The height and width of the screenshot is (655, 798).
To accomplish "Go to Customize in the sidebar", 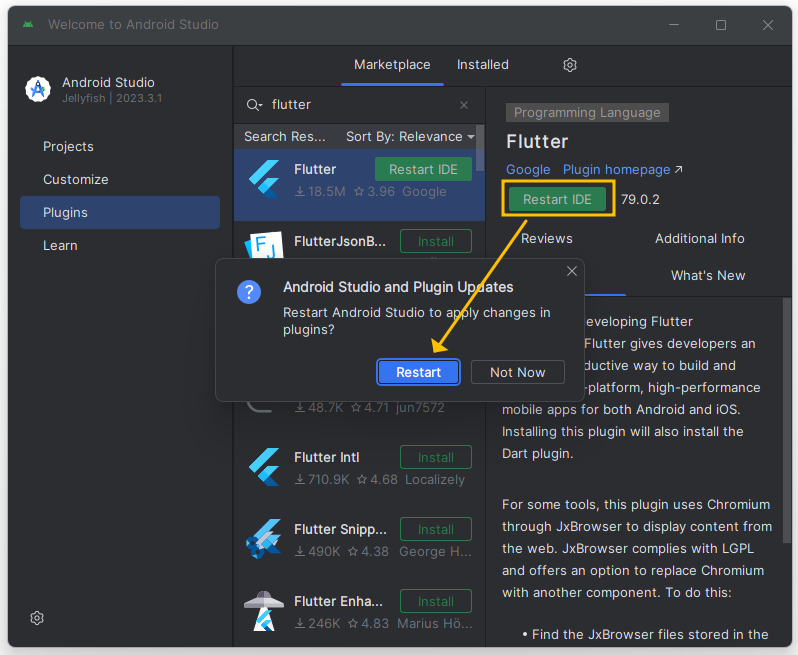I will 75,180.
